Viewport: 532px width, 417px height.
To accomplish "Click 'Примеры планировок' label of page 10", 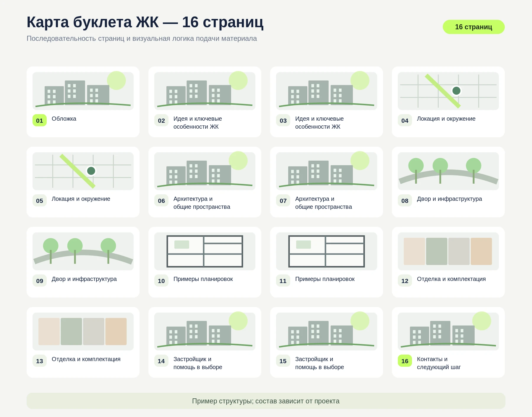I will click(203, 279).
